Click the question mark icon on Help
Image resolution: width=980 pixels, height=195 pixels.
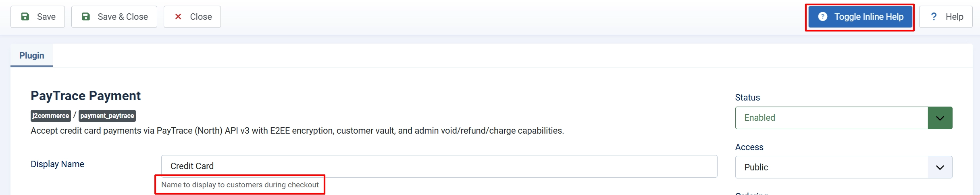[x=934, y=17]
